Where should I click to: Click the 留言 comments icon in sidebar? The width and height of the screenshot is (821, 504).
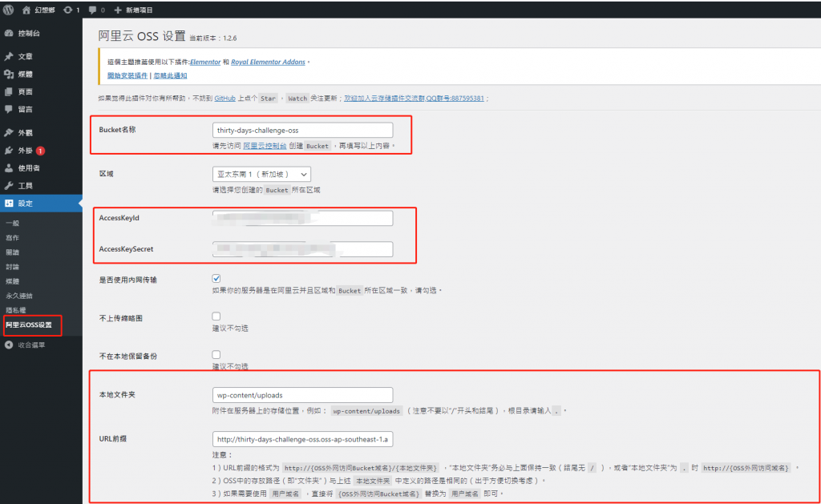[9, 109]
